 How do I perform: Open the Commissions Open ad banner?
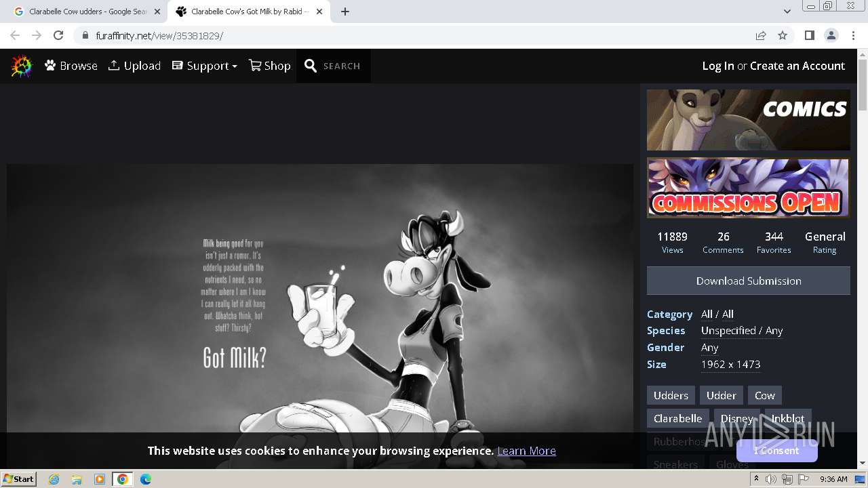(x=749, y=188)
